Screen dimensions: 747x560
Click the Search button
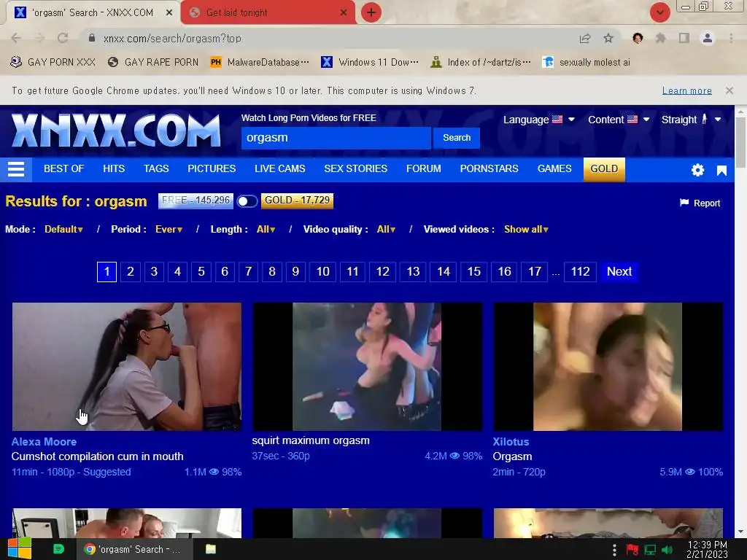457,138
